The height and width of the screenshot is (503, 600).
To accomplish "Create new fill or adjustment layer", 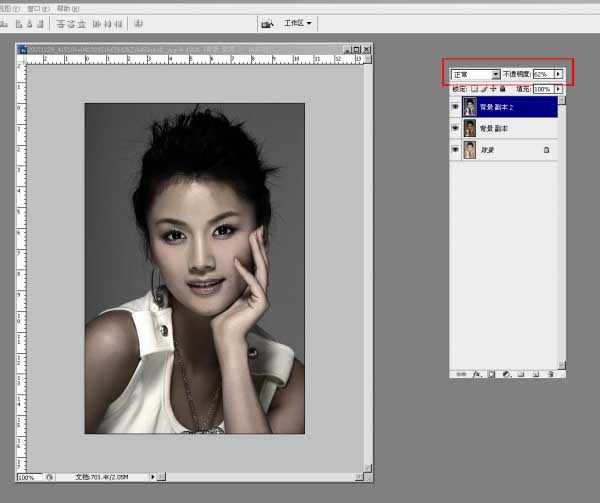I will 506,374.
